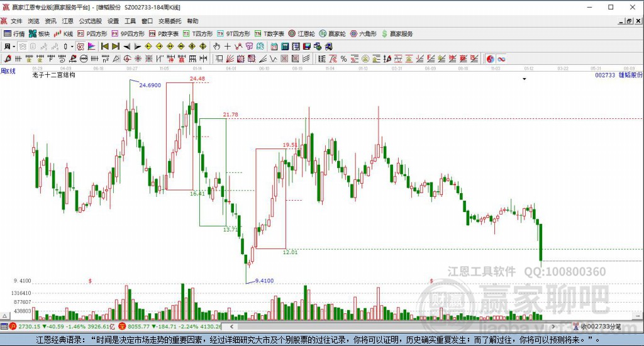Click horizontal scrollbar right arrow
This screenshot has width=644, height=346.
(x=553, y=326)
